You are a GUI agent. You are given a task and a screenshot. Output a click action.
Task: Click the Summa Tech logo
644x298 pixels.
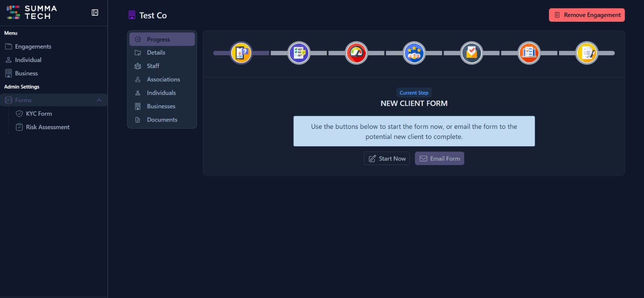pyautogui.click(x=32, y=12)
